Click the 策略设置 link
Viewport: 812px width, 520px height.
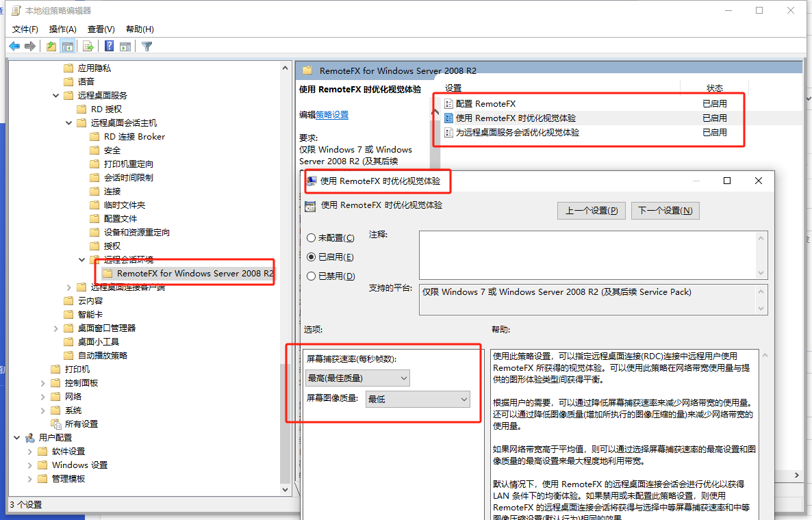pos(332,115)
